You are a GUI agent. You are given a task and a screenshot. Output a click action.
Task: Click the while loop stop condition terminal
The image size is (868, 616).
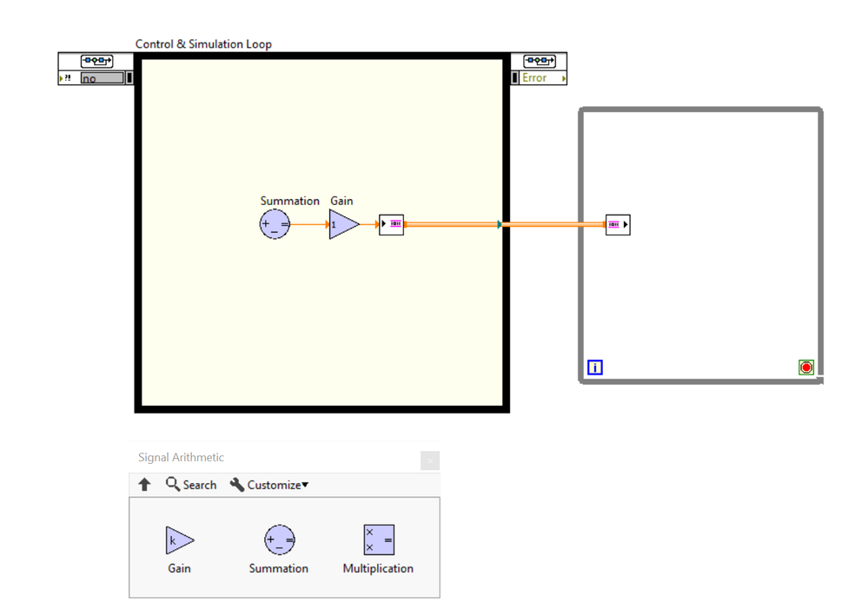point(806,367)
